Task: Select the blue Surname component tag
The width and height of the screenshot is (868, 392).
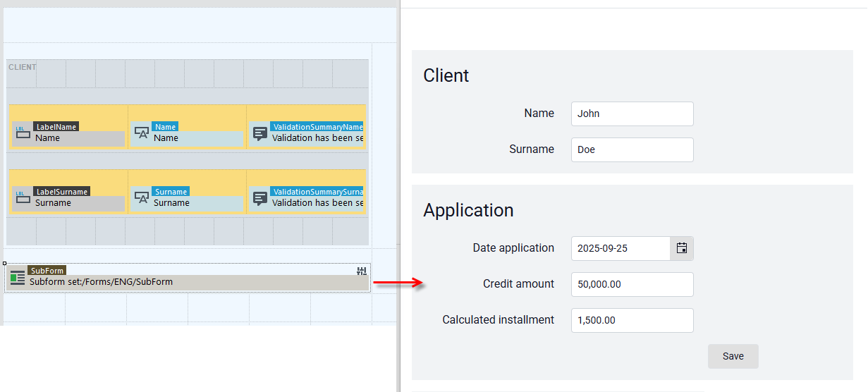Action: 171,191
